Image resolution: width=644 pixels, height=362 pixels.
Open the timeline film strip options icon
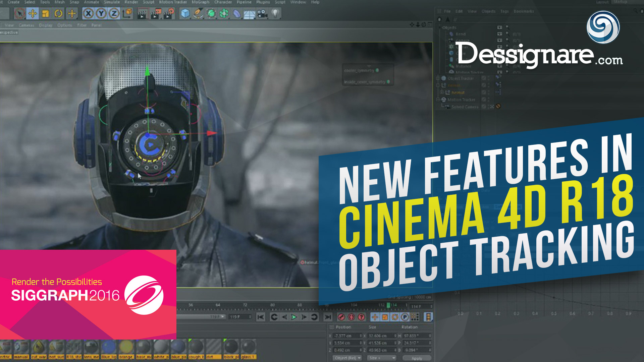pyautogui.click(x=428, y=317)
